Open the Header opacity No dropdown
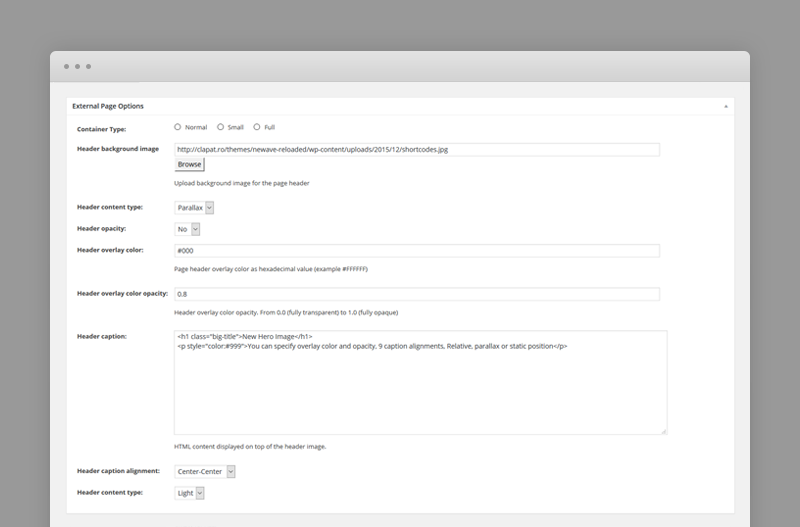Image resolution: width=800 pixels, height=527 pixels. pos(187,229)
